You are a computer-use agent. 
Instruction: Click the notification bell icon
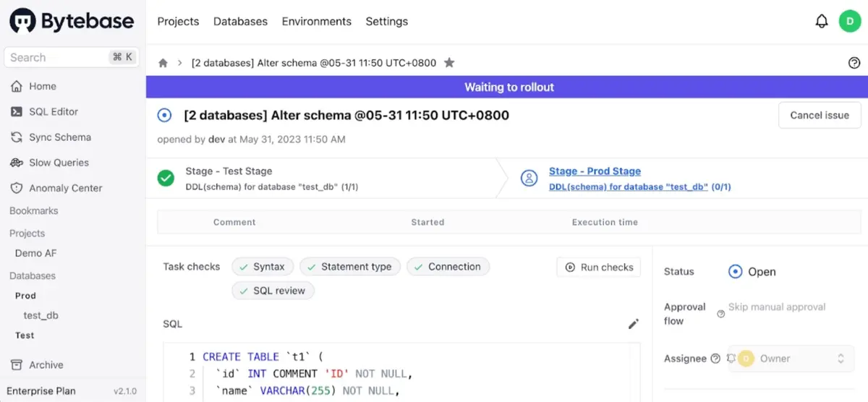(822, 22)
